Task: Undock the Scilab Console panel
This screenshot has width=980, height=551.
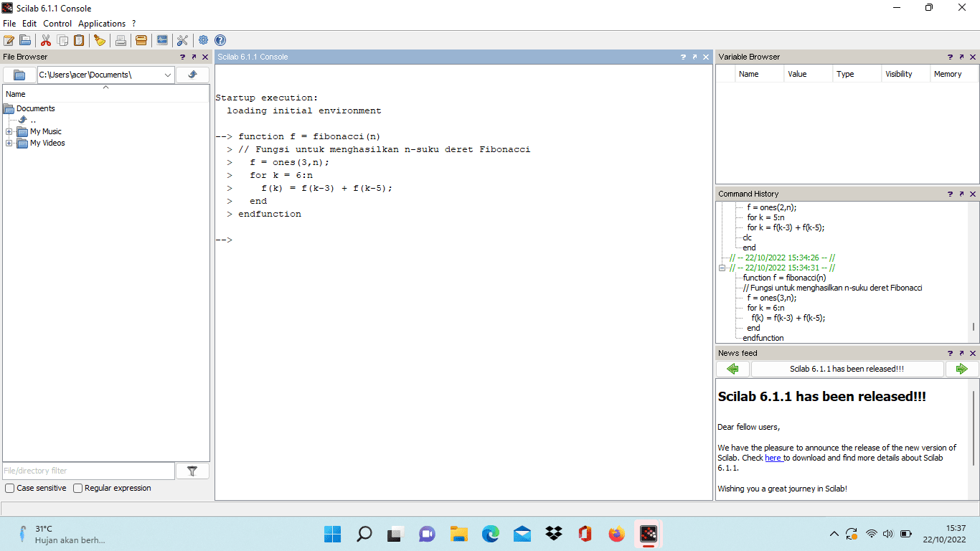Action: [694, 57]
